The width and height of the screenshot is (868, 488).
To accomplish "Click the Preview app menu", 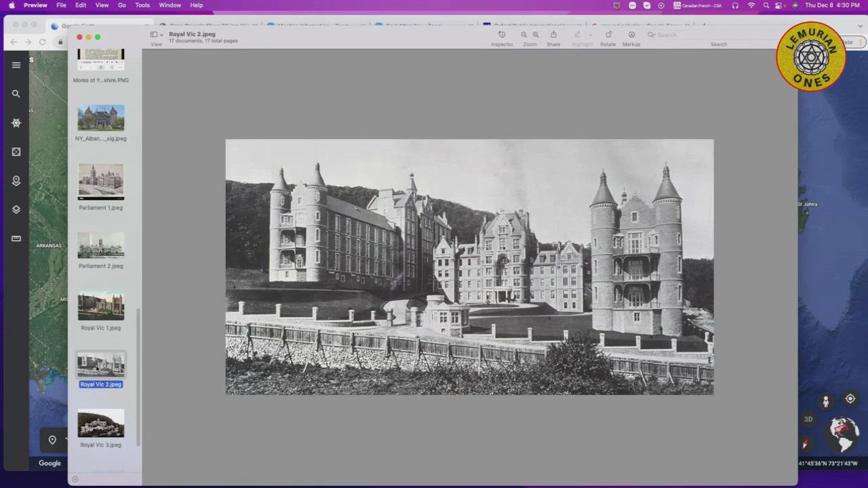I will pos(35,5).
